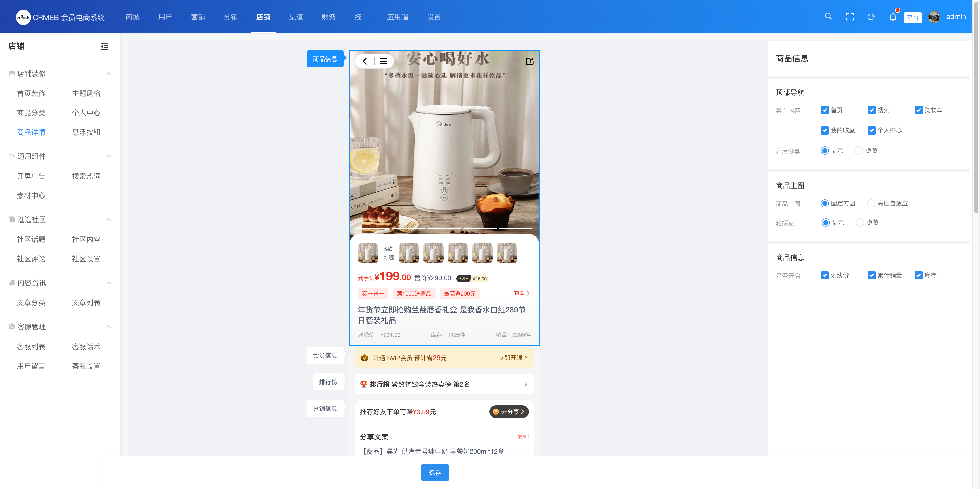Viewport: 980px width, 489px height.
Task: Open the 营销 top menu
Action: coord(198,17)
